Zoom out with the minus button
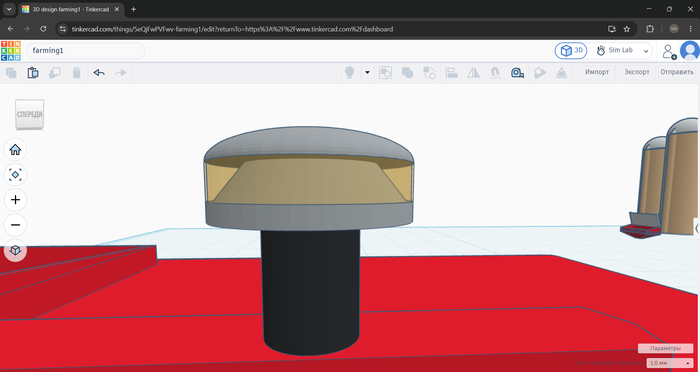Screen dimensions: 700x372 tap(15, 225)
